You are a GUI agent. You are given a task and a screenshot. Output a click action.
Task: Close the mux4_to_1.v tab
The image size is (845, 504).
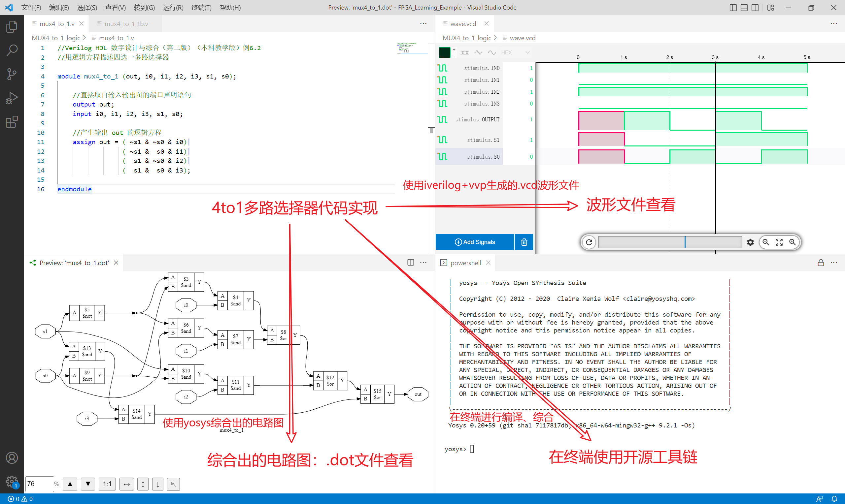pyautogui.click(x=81, y=23)
